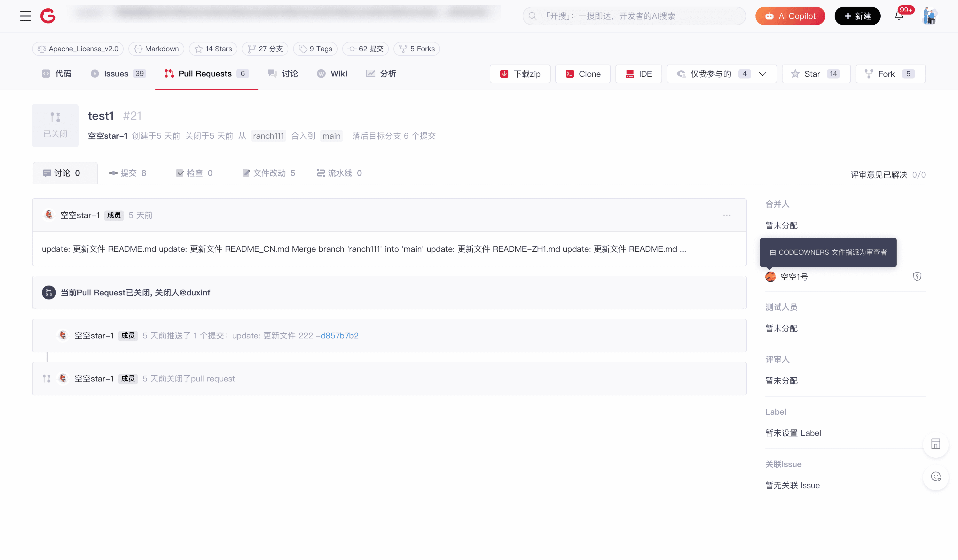Click the floating feedback smiley icon

(936, 476)
